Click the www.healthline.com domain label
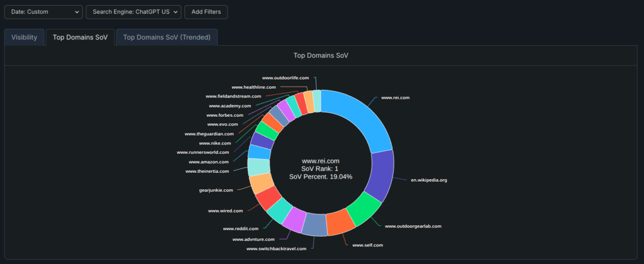Viewport: 644px width, 264px height. click(x=253, y=87)
